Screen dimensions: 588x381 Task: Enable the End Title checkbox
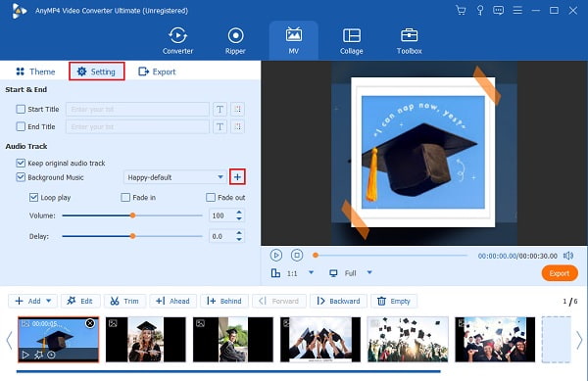(21, 126)
